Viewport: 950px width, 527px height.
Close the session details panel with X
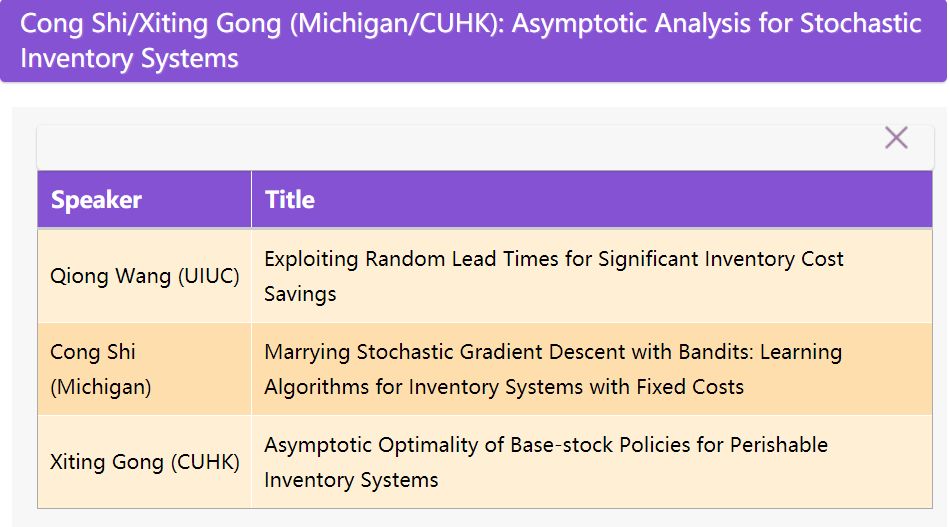896,139
